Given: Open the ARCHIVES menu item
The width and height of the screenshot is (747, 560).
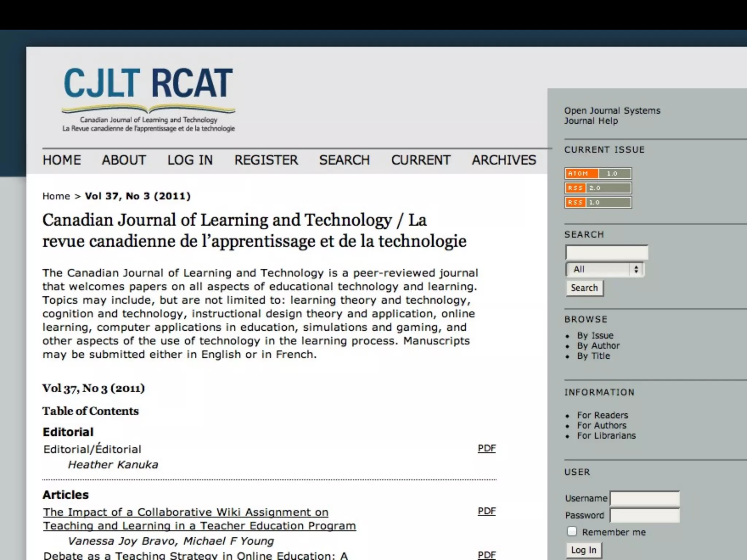Looking at the screenshot, I should [x=504, y=160].
